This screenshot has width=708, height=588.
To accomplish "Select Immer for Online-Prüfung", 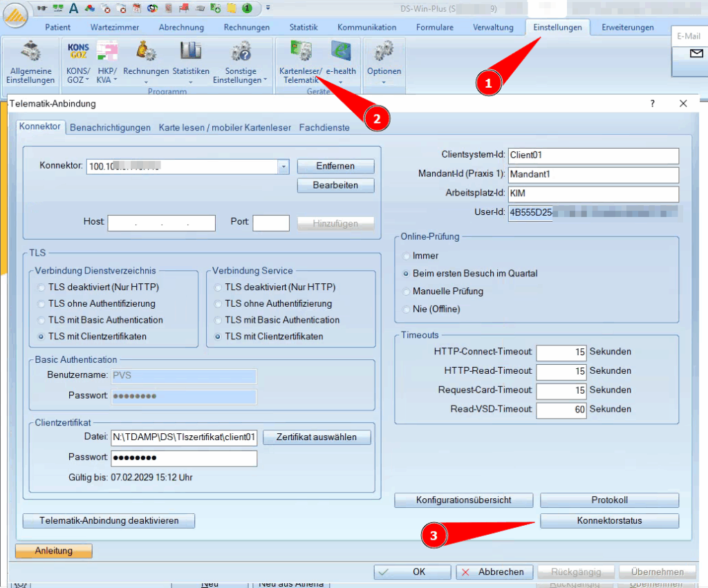I will click(407, 256).
